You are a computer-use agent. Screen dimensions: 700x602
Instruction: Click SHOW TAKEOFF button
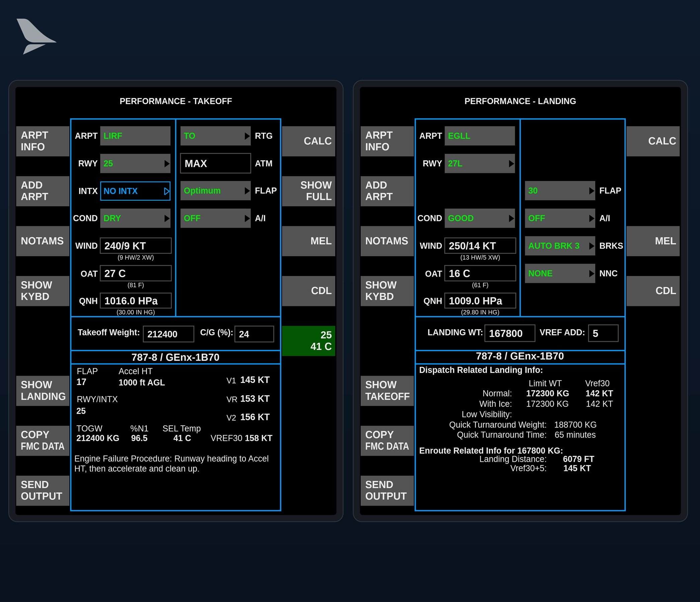pyautogui.click(x=387, y=391)
